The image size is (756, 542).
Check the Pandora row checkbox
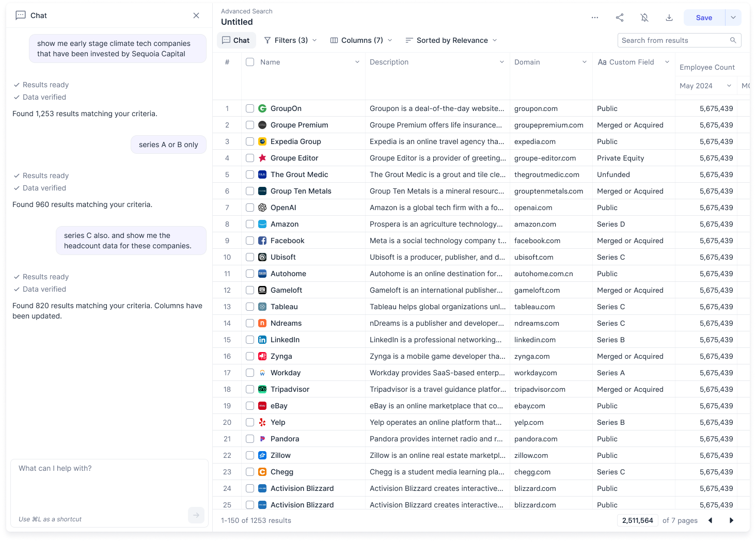pyautogui.click(x=250, y=439)
